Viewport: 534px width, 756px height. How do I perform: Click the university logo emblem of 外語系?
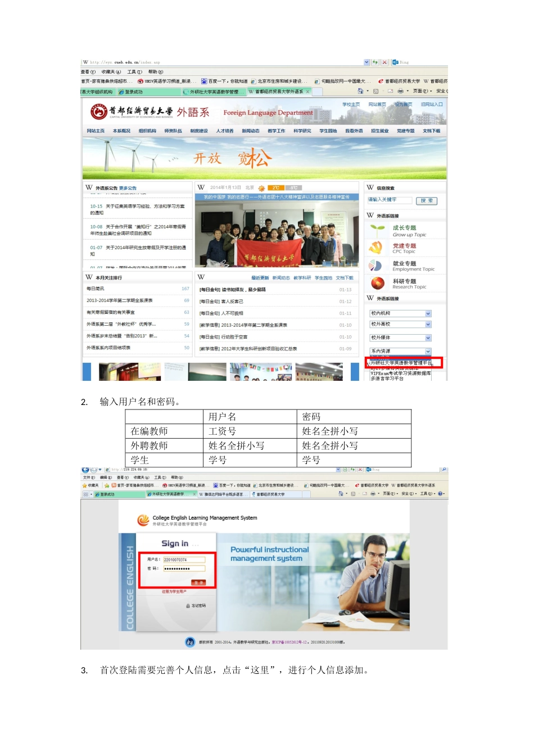[x=99, y=111]
